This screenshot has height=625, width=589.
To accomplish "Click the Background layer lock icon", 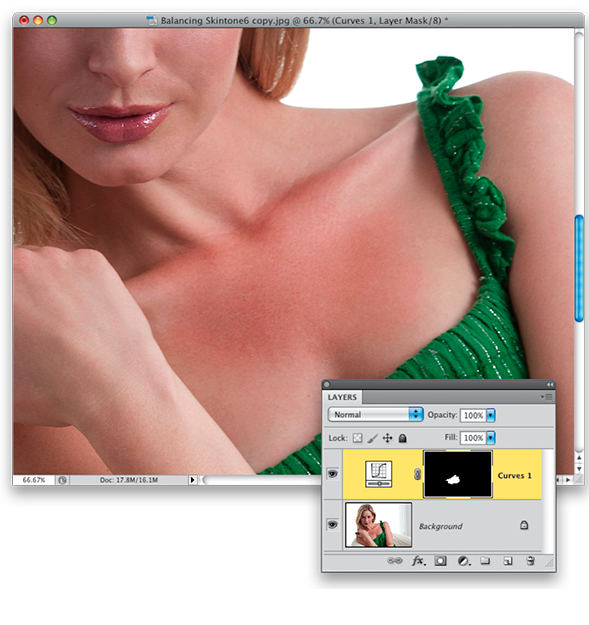I will [x=524, y=525].
